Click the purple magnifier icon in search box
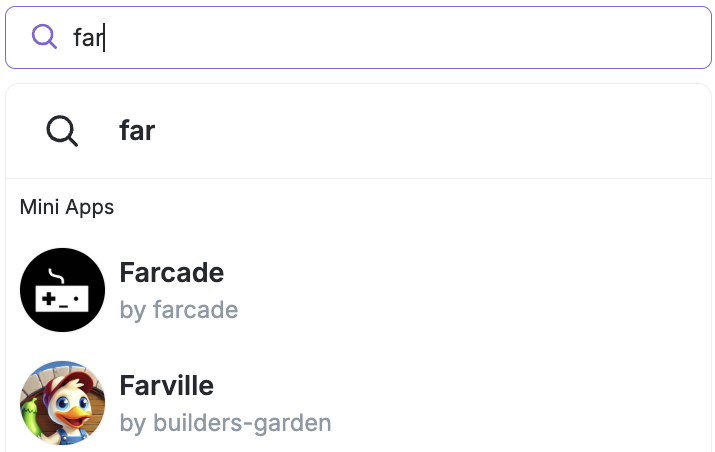Viewport: 715px width, 452px height. (x=44, y=37)
